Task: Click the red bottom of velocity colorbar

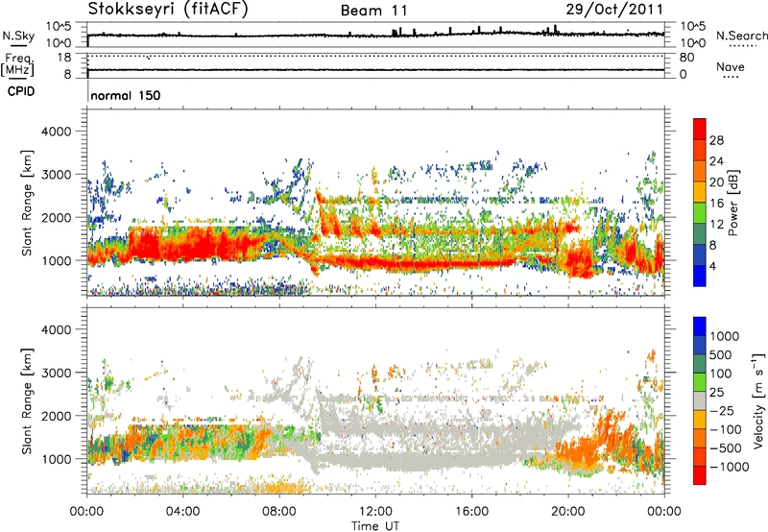Action: pos(700,475)
